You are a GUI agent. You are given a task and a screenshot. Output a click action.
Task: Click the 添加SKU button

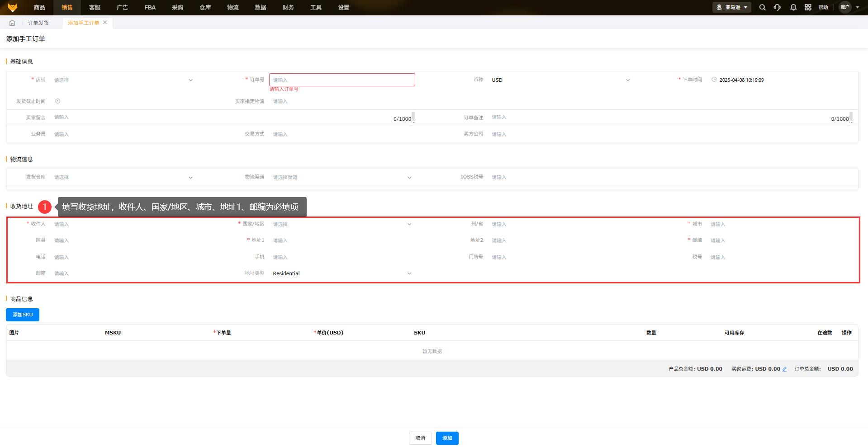click(23, 315)
